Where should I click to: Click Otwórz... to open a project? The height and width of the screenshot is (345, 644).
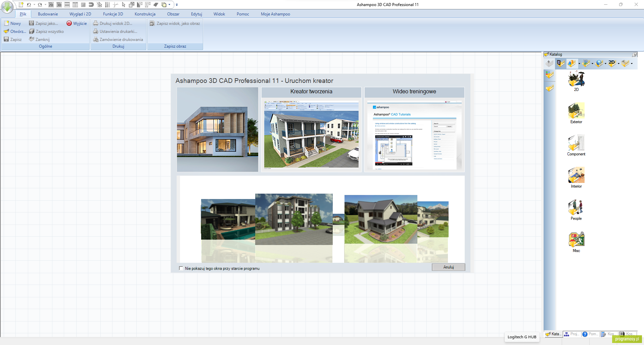pos(15,32)
